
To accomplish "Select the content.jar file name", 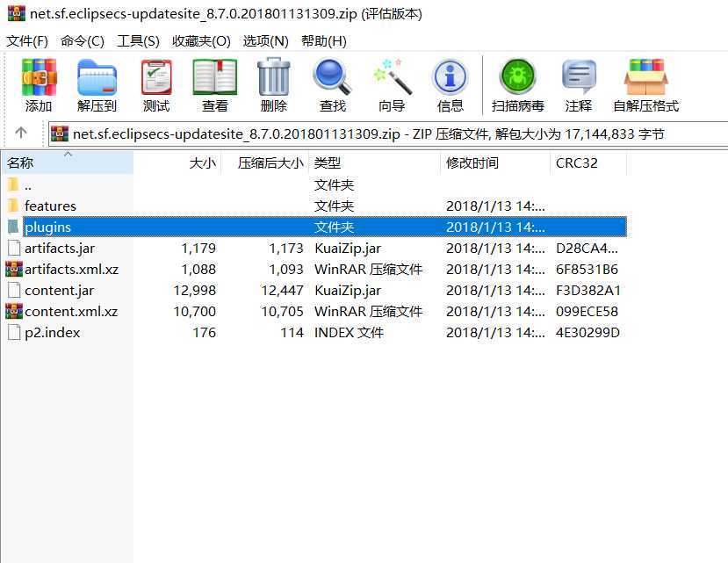I will [x=59, y=291].
